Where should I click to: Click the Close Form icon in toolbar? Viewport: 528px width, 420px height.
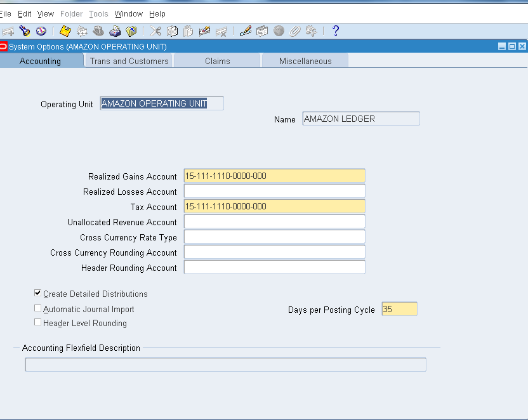point(131,31)
